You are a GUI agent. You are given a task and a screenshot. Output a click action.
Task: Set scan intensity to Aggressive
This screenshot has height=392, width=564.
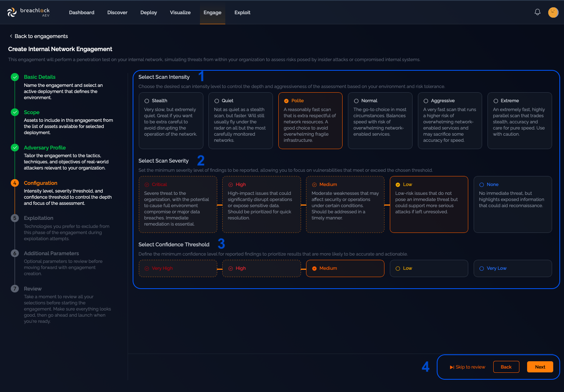[x=450, y=121]
